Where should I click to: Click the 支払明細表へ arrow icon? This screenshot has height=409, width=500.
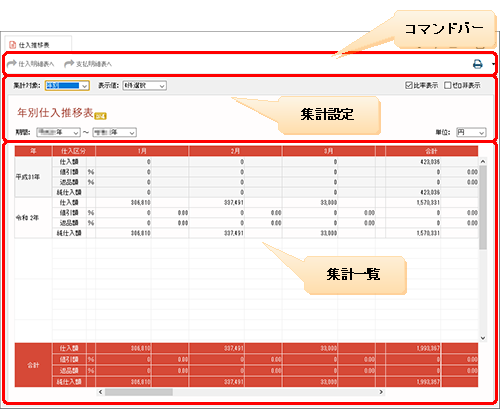click(69, 63)
